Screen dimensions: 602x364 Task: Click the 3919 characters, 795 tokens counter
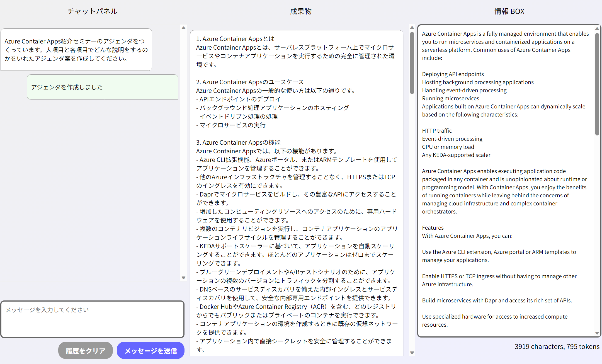pyautogui.click(x=557, y=346)
